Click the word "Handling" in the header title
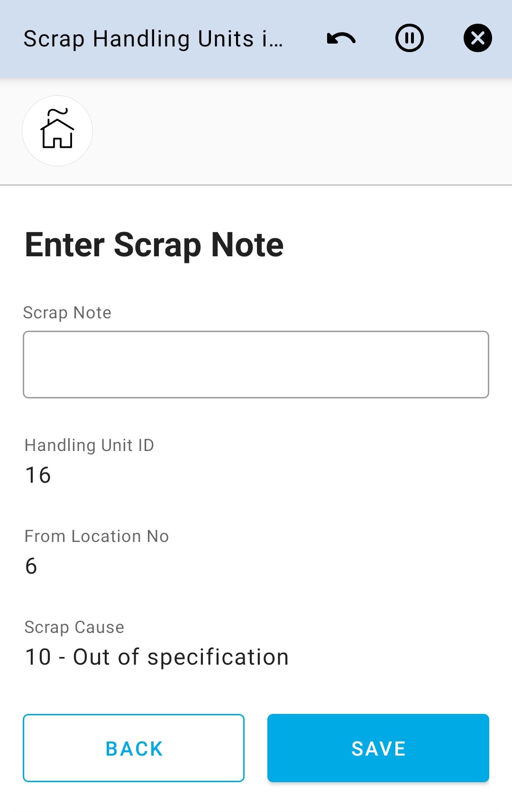Viewport: 512px width, 812px height. pyautogui.click(x=141, y=39)
